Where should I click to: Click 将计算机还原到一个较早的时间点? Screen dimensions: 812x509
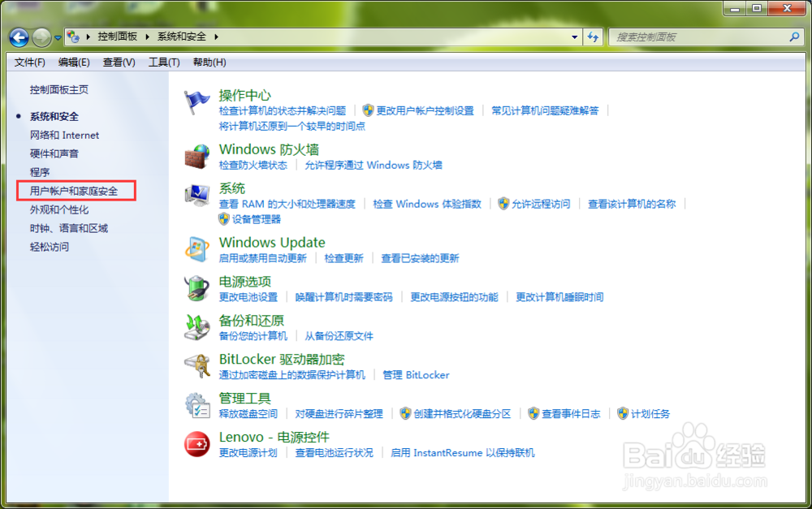292,127
